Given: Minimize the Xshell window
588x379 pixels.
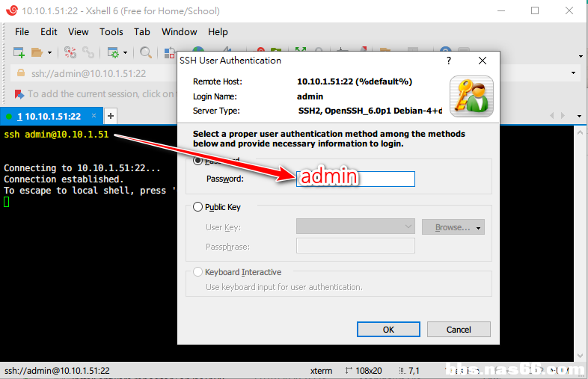Looking at the screenshot, I should [501, 11].
